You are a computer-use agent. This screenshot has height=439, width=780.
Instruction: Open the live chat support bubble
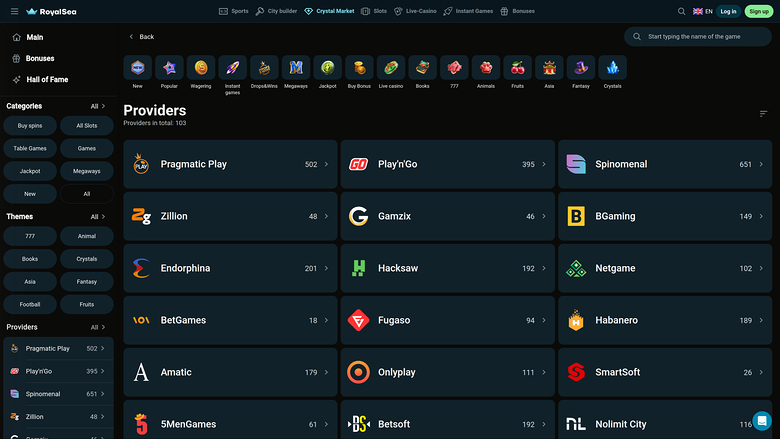(762, 420)
